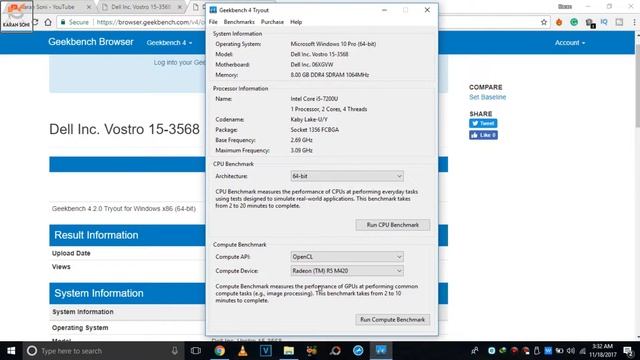Click the IQ extension icon
This screenshot has height=360, width=640.
604,22
